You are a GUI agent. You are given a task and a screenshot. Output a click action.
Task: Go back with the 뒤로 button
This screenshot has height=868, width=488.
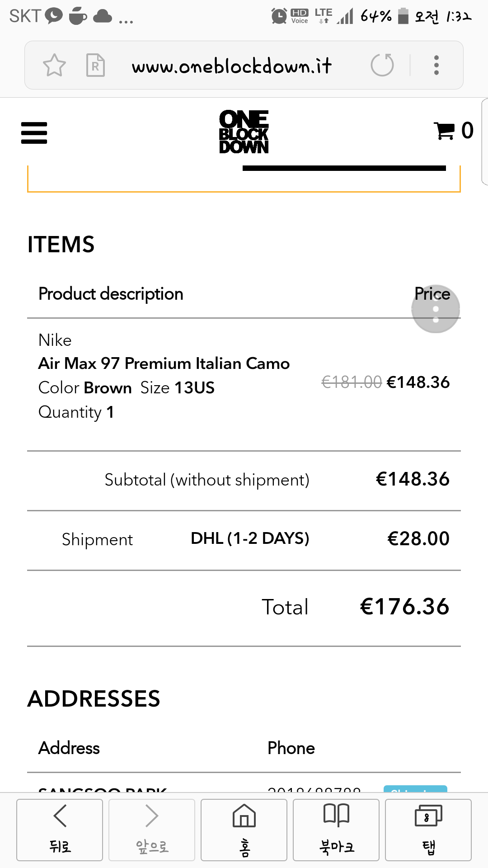(60, 830)
